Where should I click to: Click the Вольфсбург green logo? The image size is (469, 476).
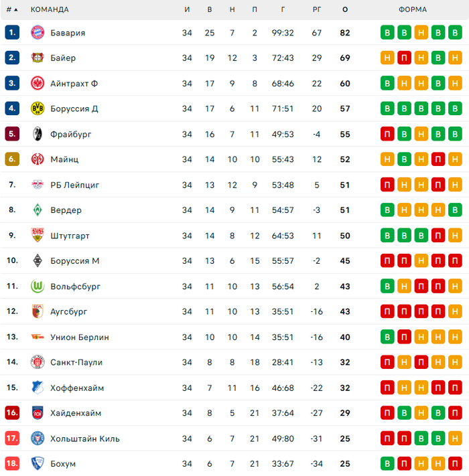[x=37, y=287]
